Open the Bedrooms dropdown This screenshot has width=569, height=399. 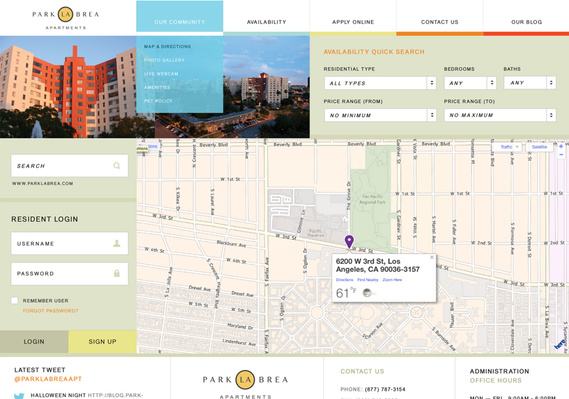tap(470, 83)
